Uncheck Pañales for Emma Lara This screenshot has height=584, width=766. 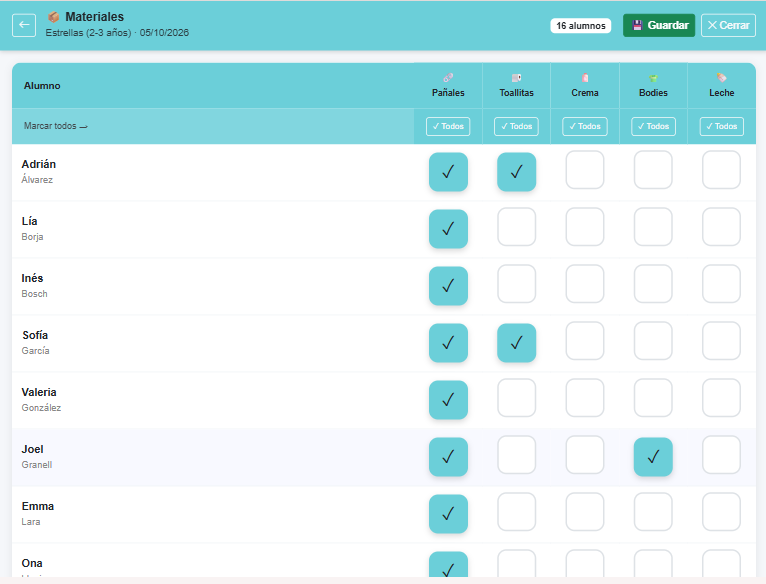click(448, 514)
